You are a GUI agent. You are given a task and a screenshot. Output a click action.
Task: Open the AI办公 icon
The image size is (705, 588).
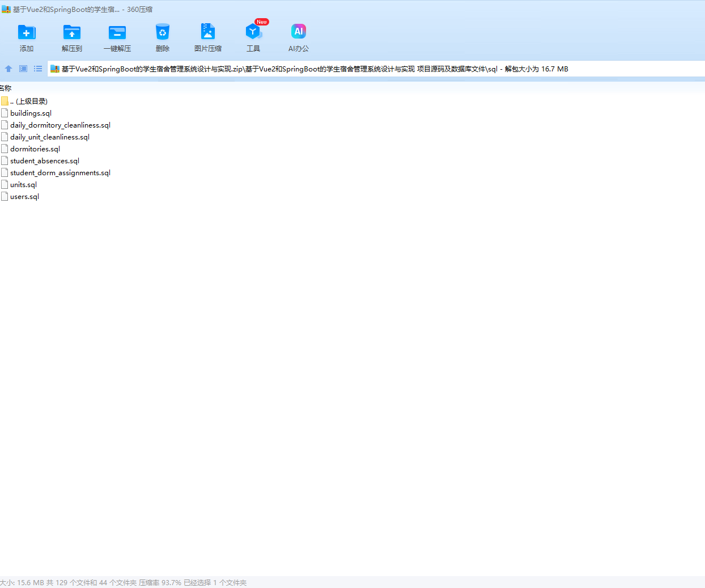pyautogui.click(x=299, y=32)
